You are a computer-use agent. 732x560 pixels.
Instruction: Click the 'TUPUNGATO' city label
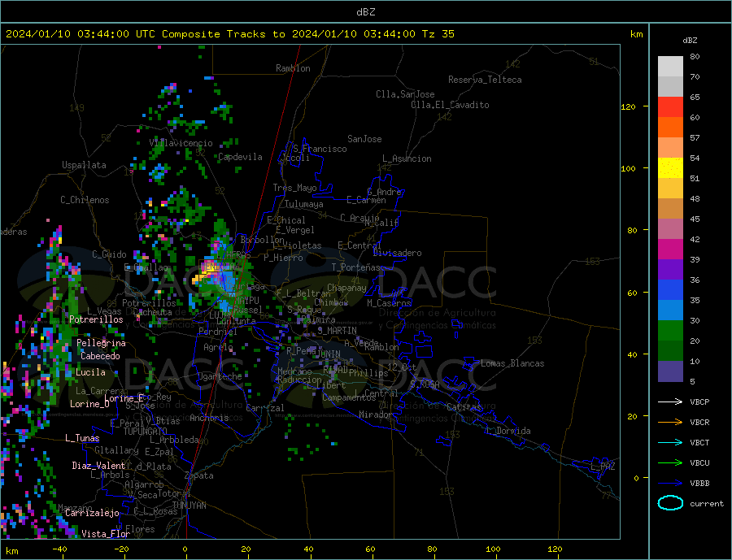[x=146, y=432]
